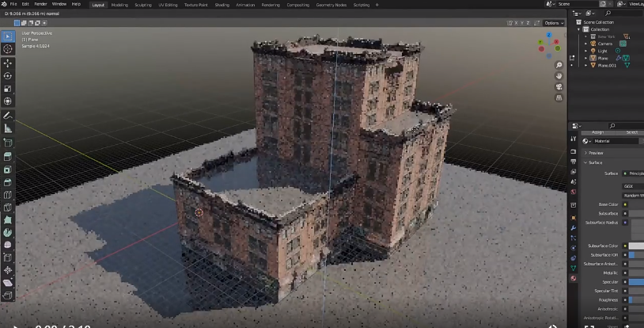Open the Edit menu
Image resolution: width=644 pixels, height=328 pixels.
pyautogui.click(x=25, y=4)
